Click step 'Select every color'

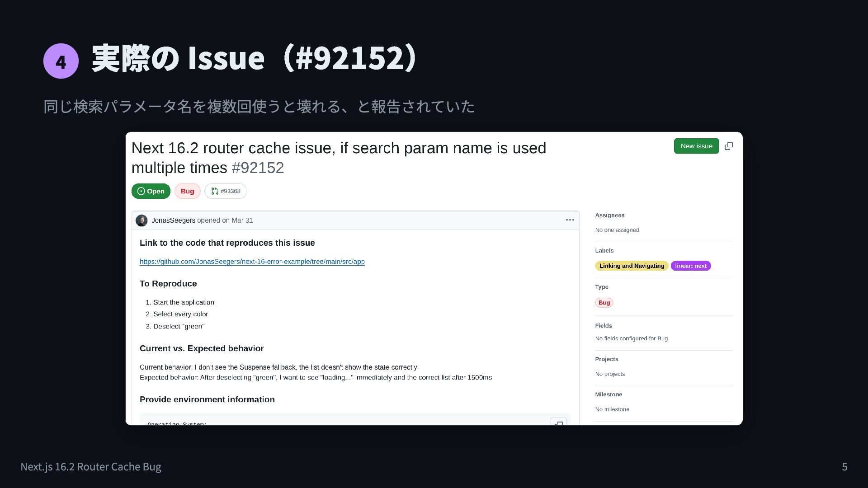coord(180,314)
